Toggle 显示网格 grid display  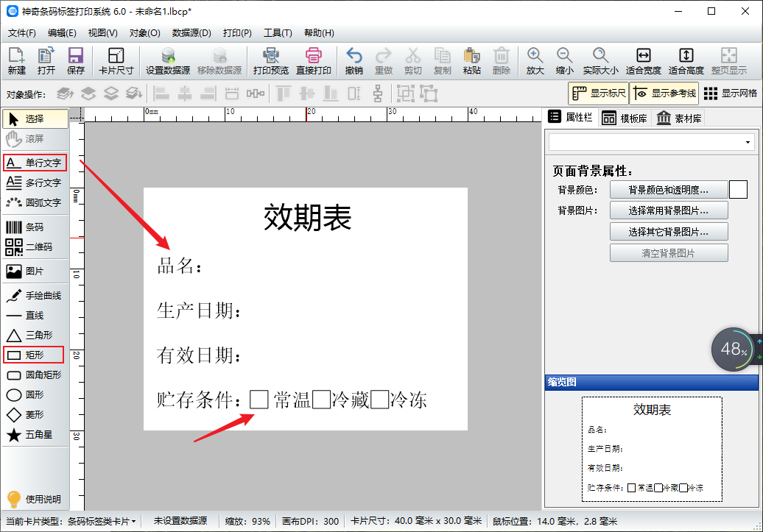click(731, 93)
